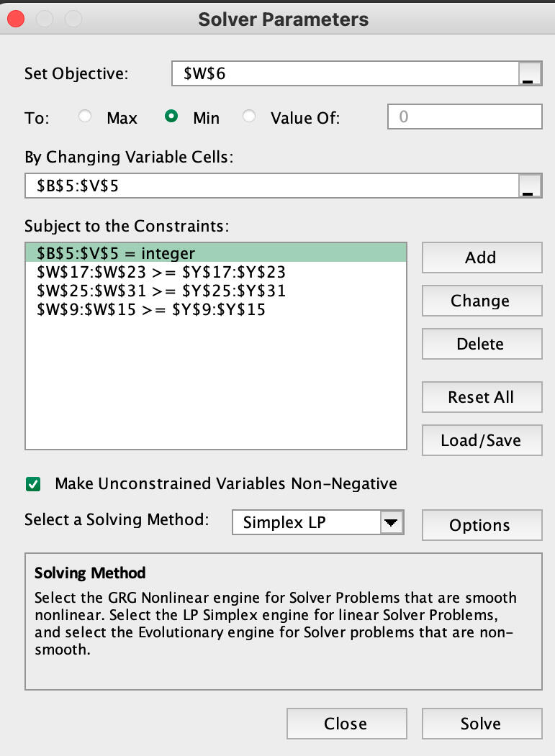Viewport: 555px width, 756px height.
Task: Click the Change constraint button
Action: click(481, 301)
